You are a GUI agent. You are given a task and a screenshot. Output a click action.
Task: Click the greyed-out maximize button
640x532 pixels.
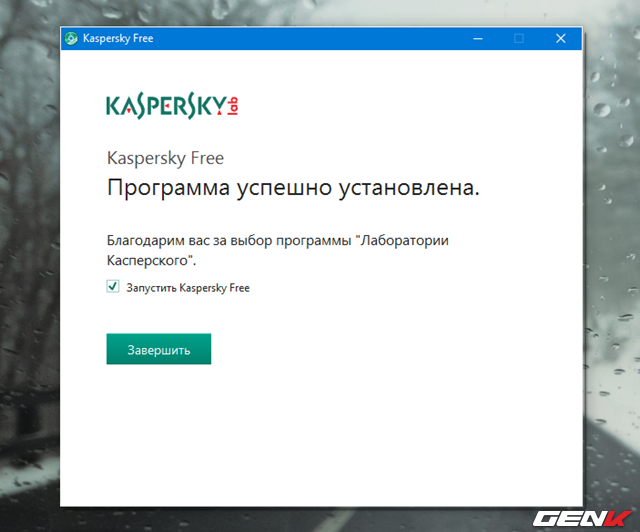[x=519, y=39]
